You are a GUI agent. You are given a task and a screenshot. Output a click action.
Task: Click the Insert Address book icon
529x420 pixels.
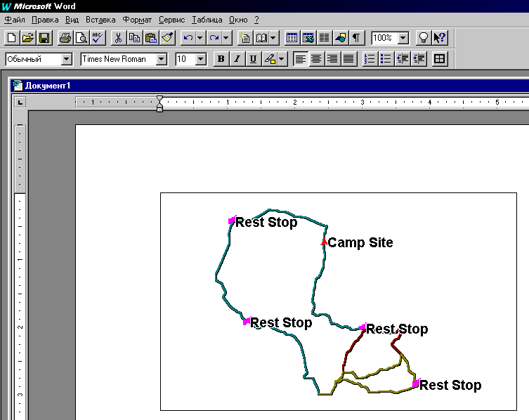pos(261,38)
